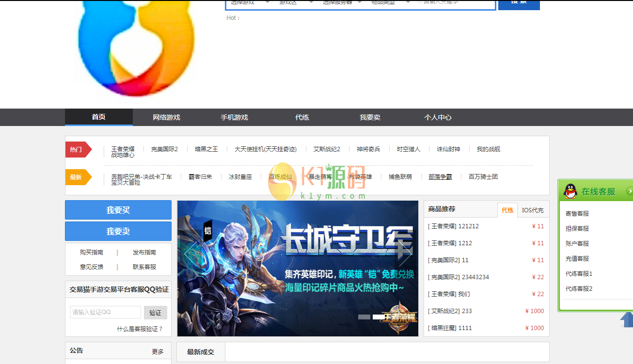Contact 充值客服 in online service panel
The height and width of the screenshot is (364, 633).
[577, 259]
